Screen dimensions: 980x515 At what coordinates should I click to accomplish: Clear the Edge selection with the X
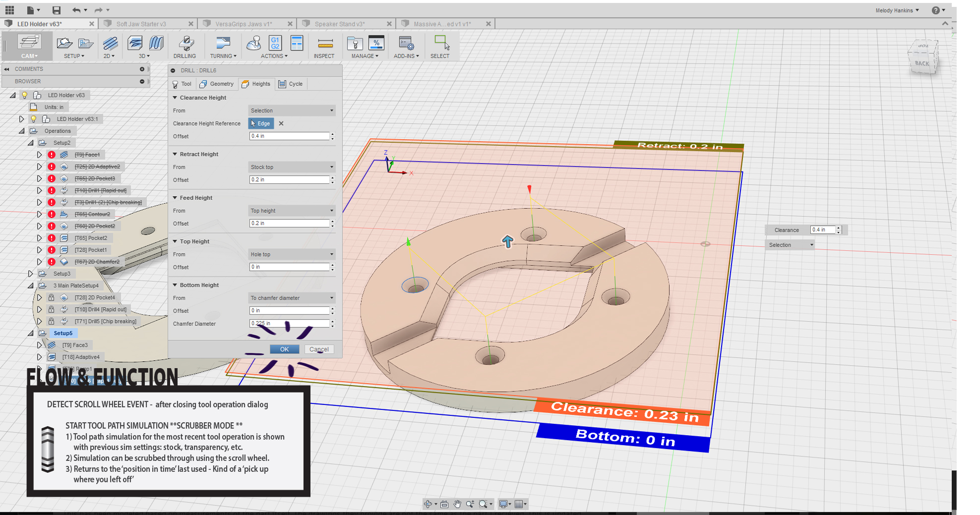click(281, 123)
